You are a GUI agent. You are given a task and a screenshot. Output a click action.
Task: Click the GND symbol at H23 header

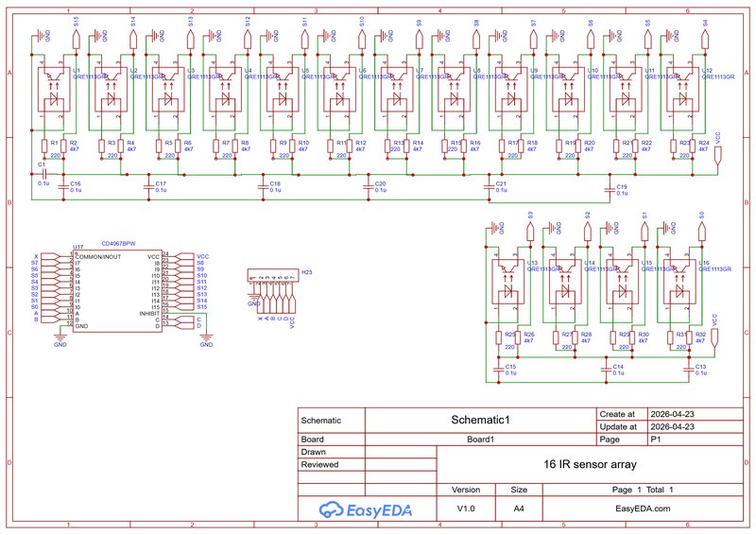pyautogui.click(x=252, y=299)
